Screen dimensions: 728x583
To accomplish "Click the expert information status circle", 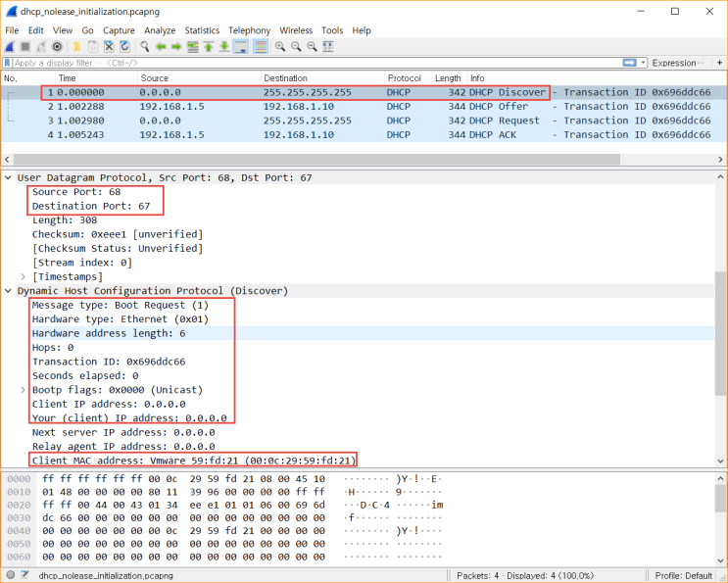I will tap(11, 575).
